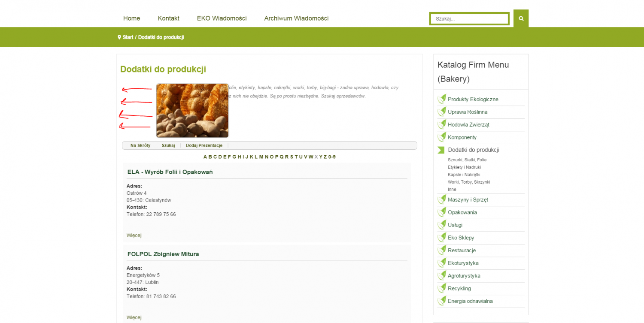Click Więcej under ELA company listing
This screenshot has height=323, width=644.
coord(134,235)
